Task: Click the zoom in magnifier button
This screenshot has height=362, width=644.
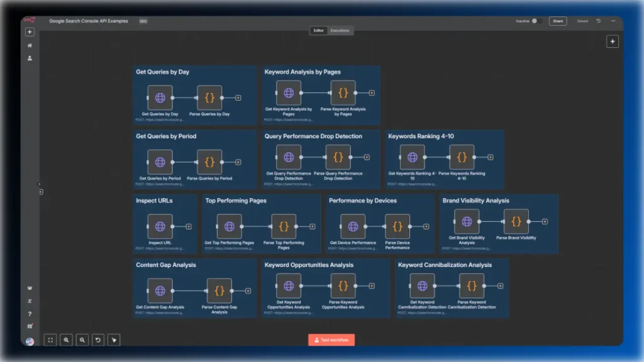Action: 66,340
